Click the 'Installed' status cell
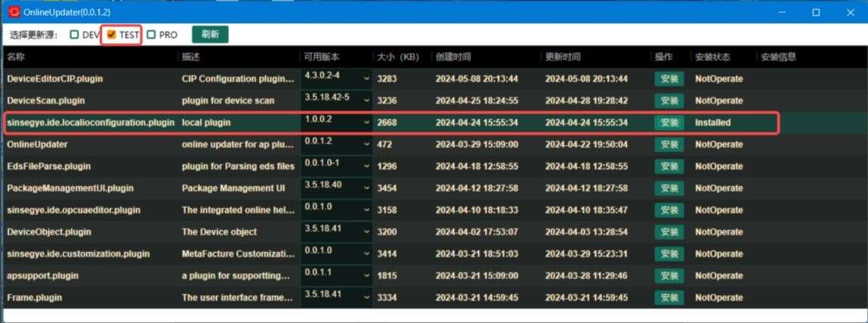868x323 pixels. point(713,123)
